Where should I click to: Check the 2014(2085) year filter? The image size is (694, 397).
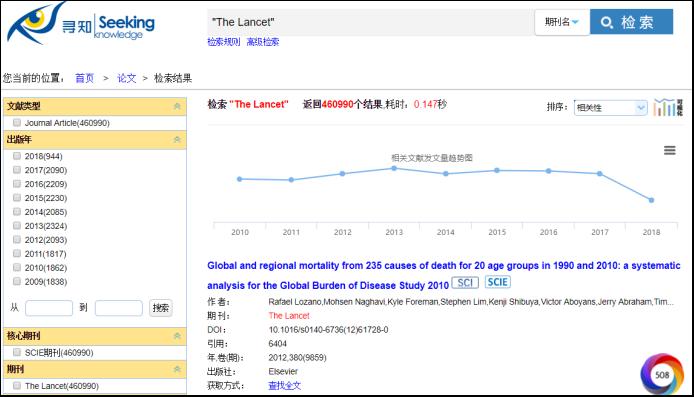click(17, 212)
